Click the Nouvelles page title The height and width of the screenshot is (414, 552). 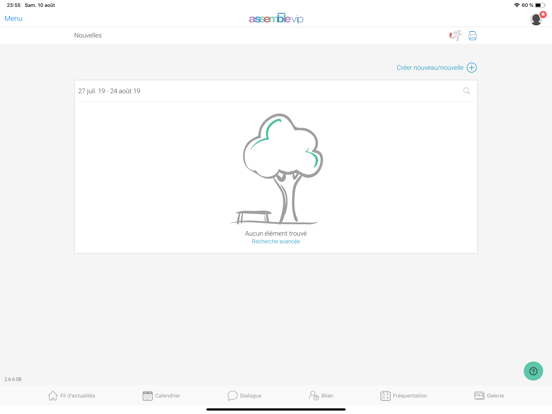tap(88, 36)
